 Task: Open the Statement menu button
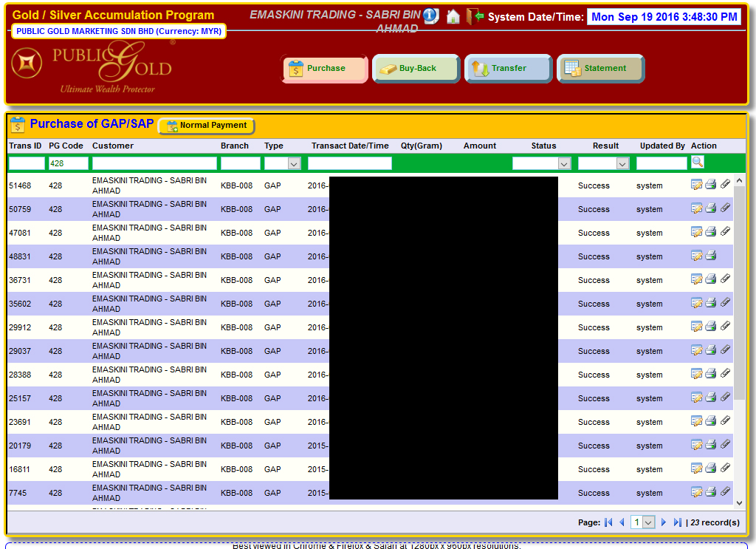600,69
